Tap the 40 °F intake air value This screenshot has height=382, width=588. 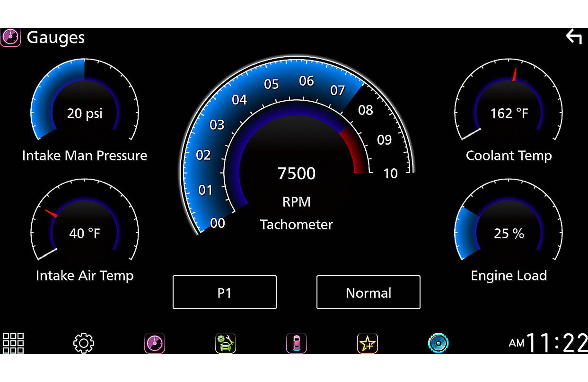[x=84, y=233]
